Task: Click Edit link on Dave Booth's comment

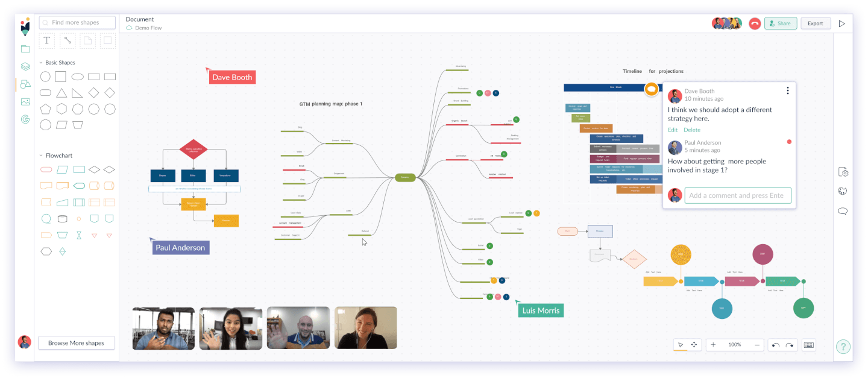Action: tap(673, 130)
